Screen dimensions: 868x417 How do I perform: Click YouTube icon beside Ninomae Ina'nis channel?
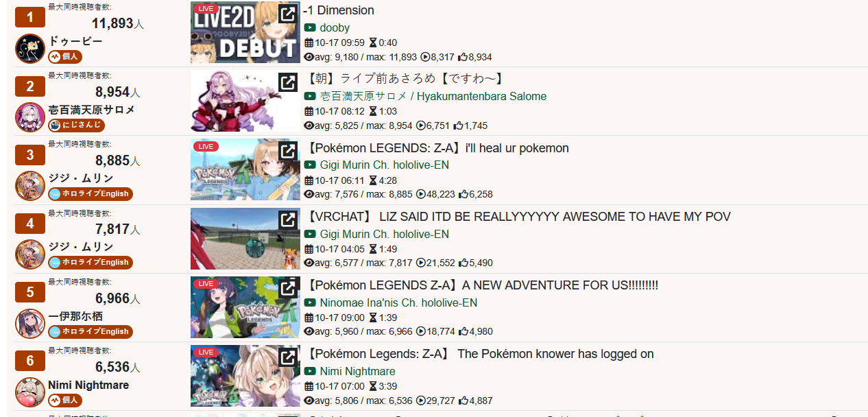pyautogui.click(x=310, y=302)
